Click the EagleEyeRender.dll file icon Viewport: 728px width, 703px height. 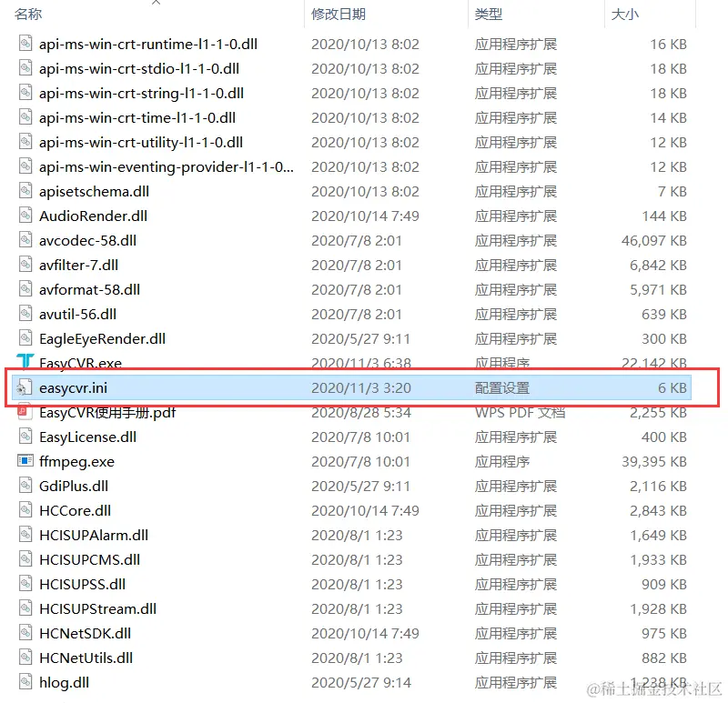(x=25, y=338)
